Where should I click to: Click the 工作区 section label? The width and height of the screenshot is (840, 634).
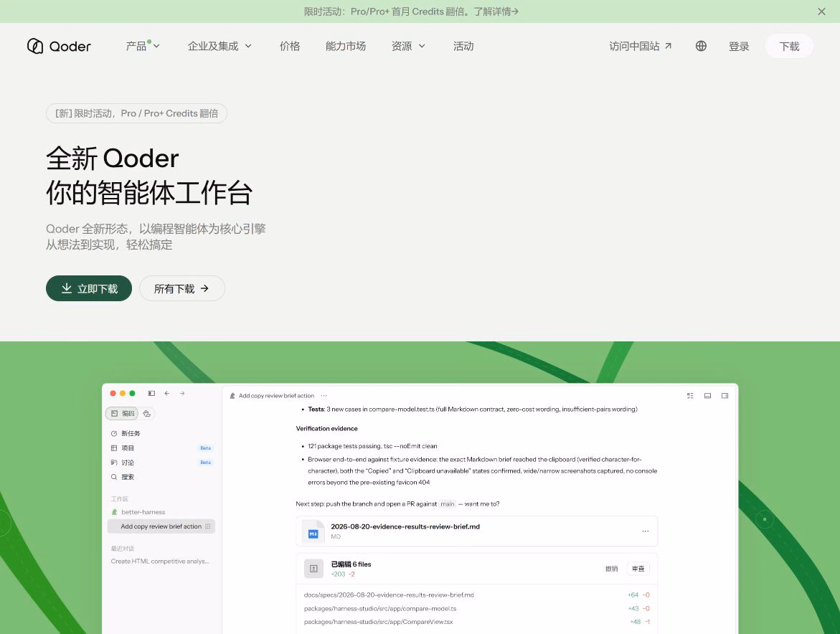pos(120,498)
